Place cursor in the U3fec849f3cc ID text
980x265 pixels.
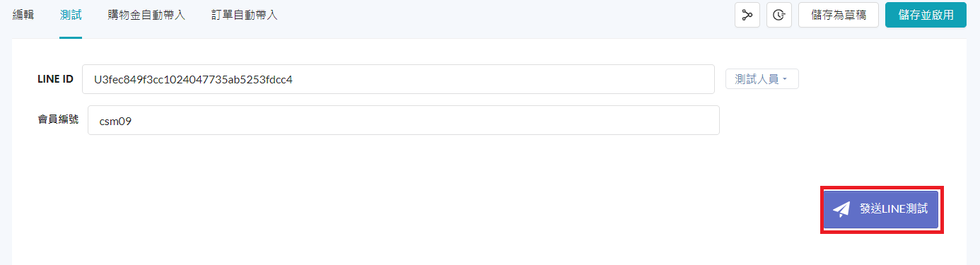click(193, 80)
